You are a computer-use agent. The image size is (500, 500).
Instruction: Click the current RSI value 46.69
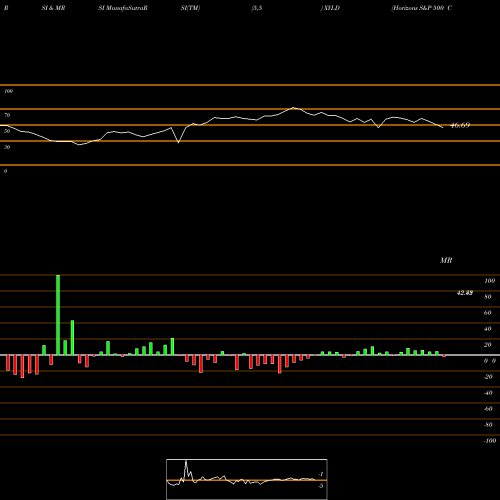tap(460, 125)
